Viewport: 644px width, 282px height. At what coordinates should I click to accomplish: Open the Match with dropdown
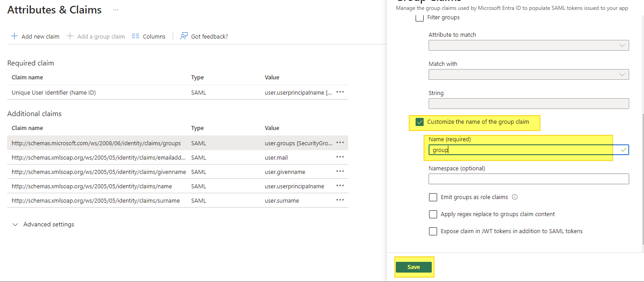528,74
